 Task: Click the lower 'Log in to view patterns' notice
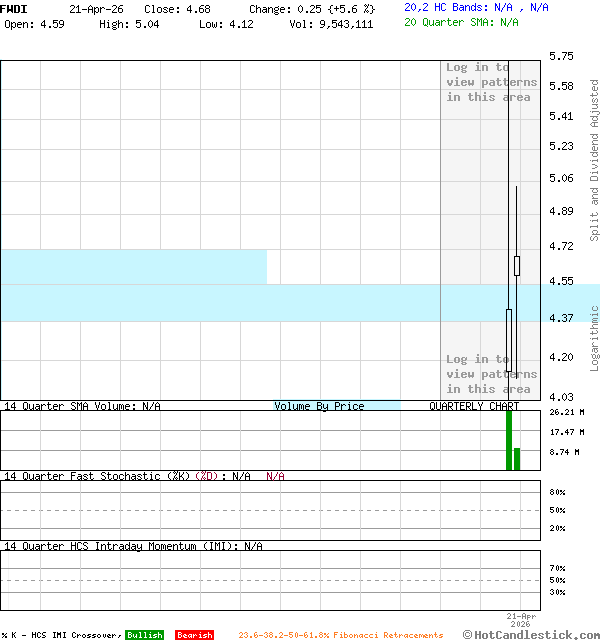coord(491,374)
